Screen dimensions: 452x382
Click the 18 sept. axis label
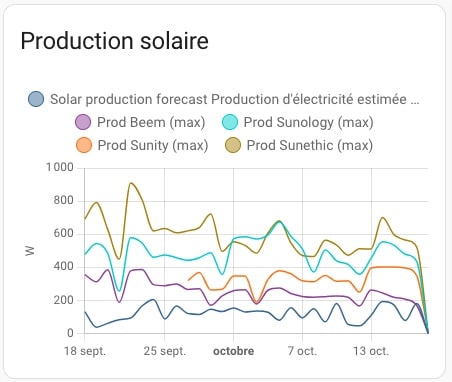click(x=85, y=351)
